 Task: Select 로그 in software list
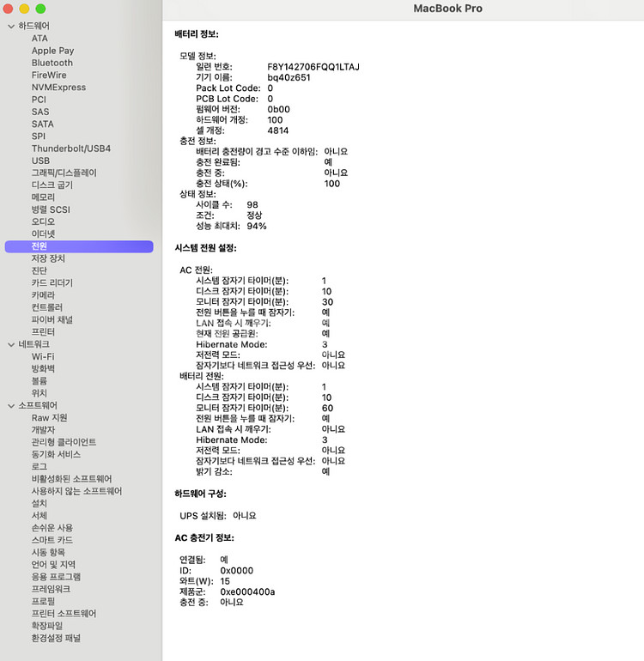39,467
